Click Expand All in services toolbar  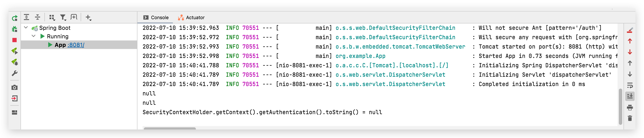pyautogui.click(x=26, y=17)
